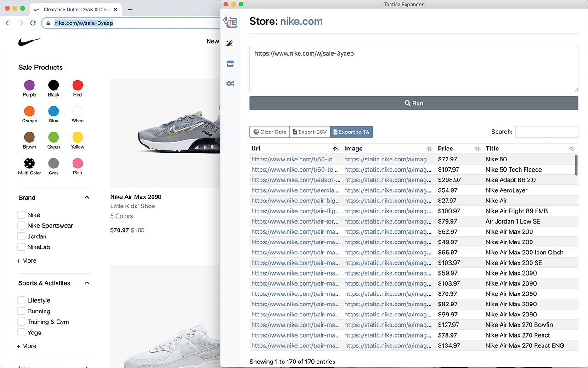
Task: Click the Search input field
Action: click(546, 132)
